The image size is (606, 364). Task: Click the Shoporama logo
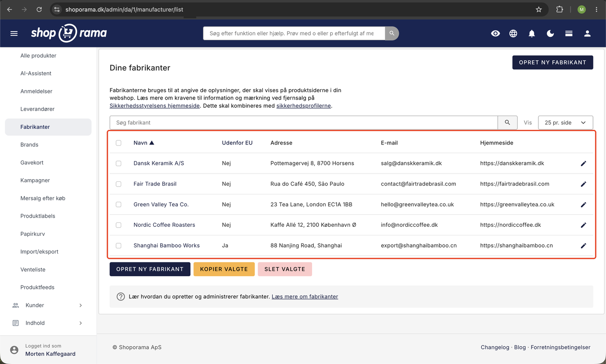pos(69,33)
